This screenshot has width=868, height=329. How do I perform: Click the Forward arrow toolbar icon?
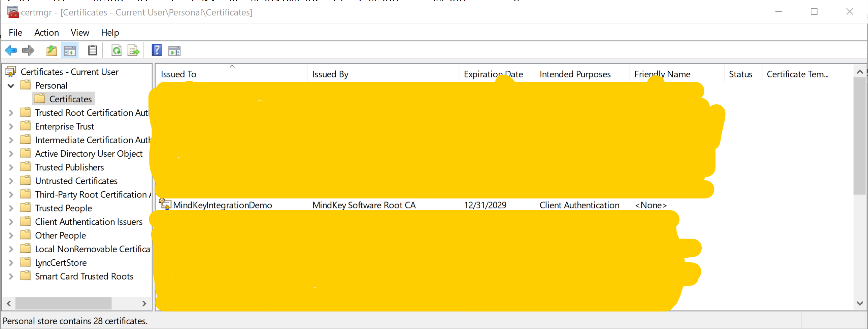(28, 51)
